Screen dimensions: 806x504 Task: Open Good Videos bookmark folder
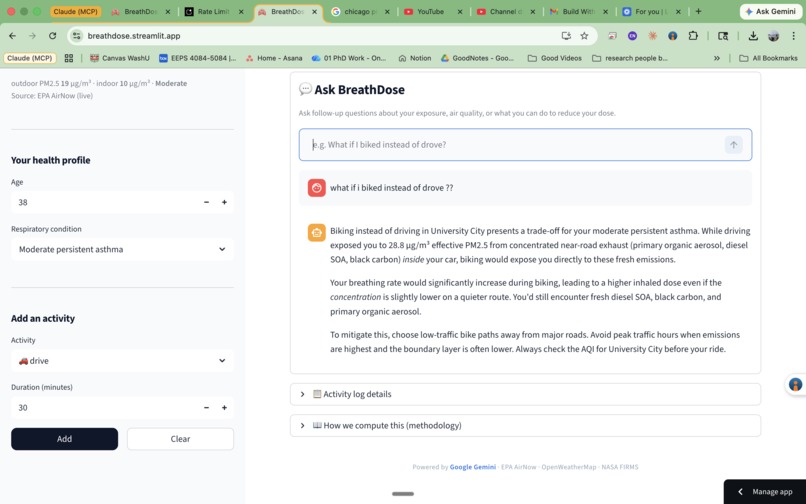coord(555,58)
